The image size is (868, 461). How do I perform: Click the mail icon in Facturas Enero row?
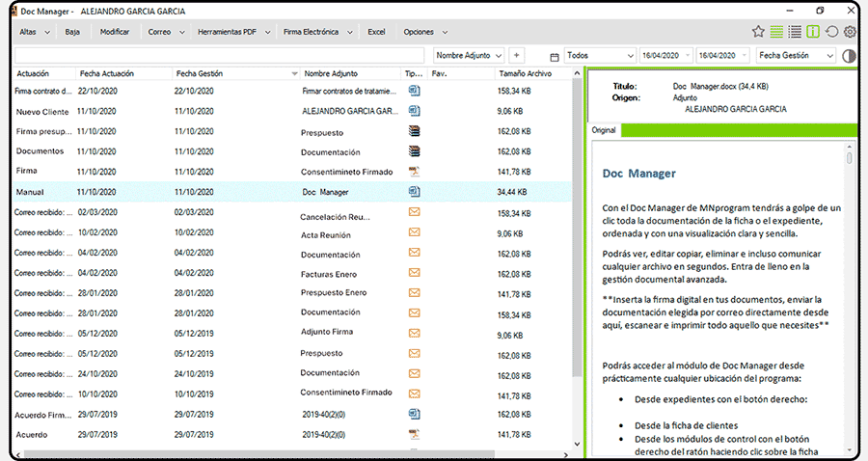click(x=414, y=272)
